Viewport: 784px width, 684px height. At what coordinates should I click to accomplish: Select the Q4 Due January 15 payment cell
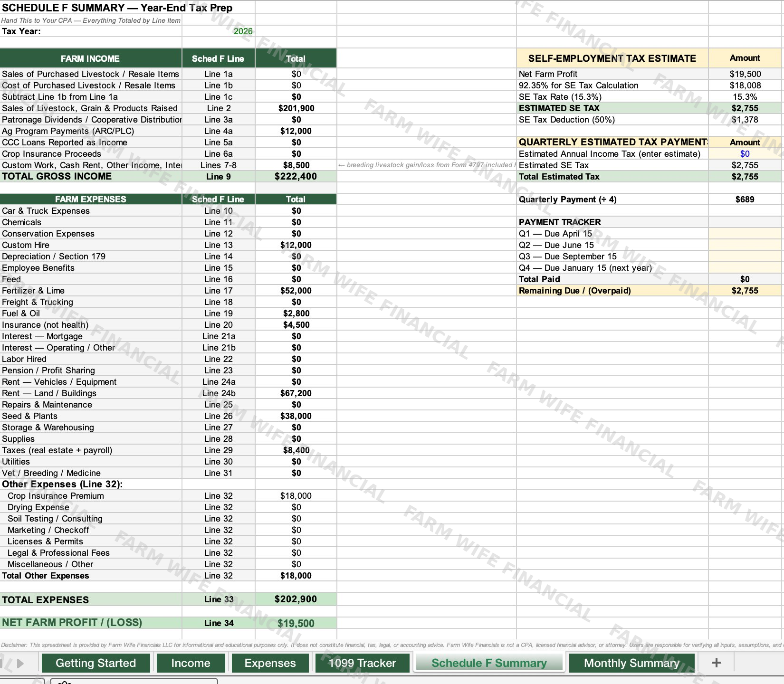[745, 268]
